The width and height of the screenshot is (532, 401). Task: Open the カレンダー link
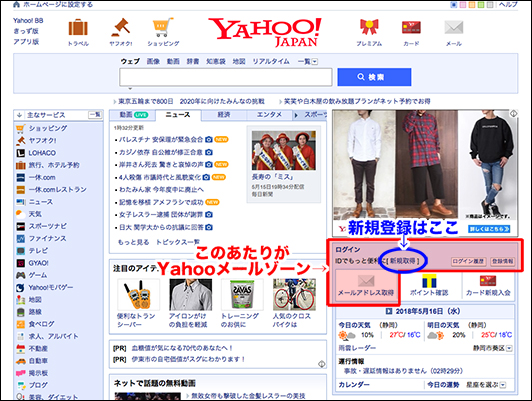point(354,385)
